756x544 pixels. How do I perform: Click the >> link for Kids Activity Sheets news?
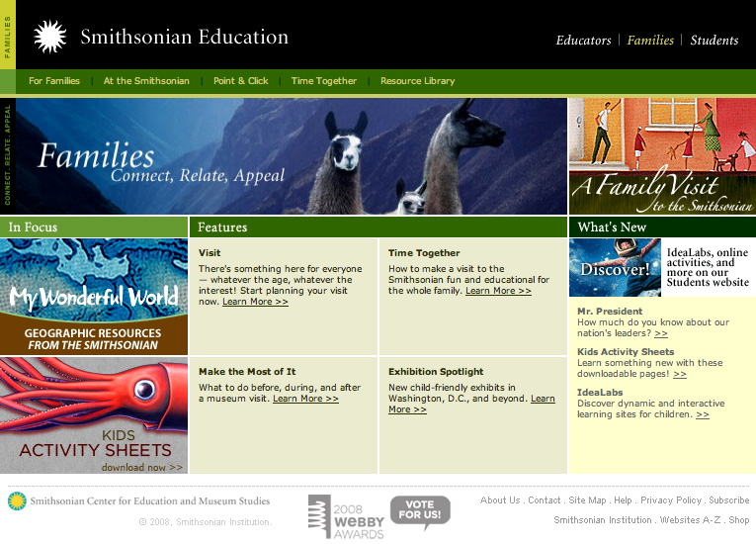pos(680,374)
